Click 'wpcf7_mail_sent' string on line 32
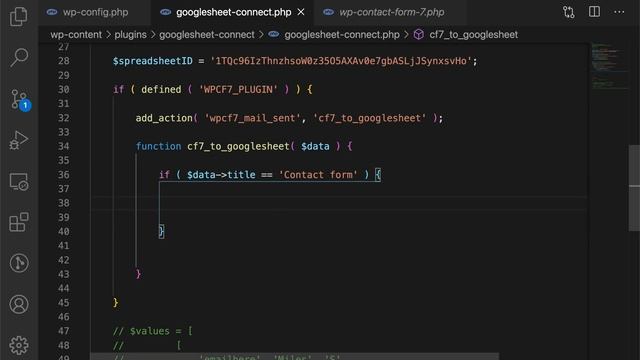This screenshot has height=360, width=640. click(253, 118)
